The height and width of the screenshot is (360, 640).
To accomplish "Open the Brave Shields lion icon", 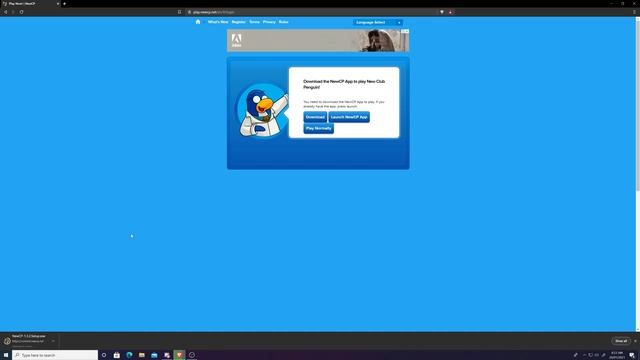I will (442, 12).
